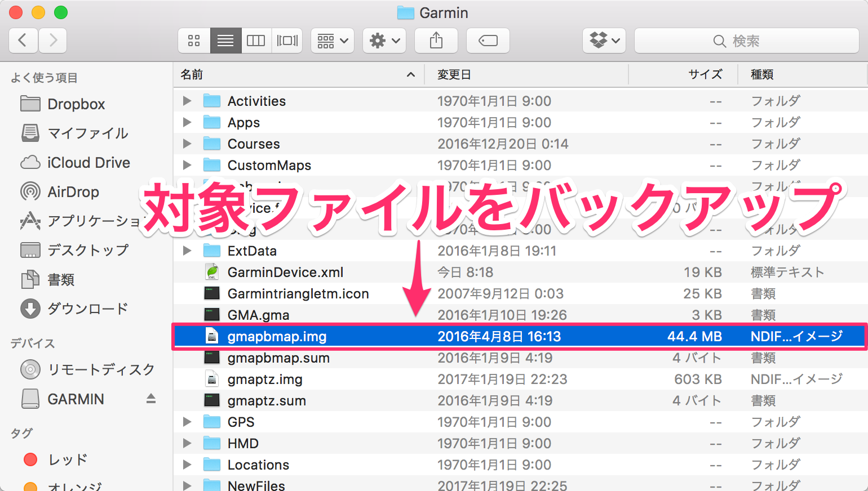Switch to Cover Flow view
Screen dimensions: 868x491
(287, 41)
